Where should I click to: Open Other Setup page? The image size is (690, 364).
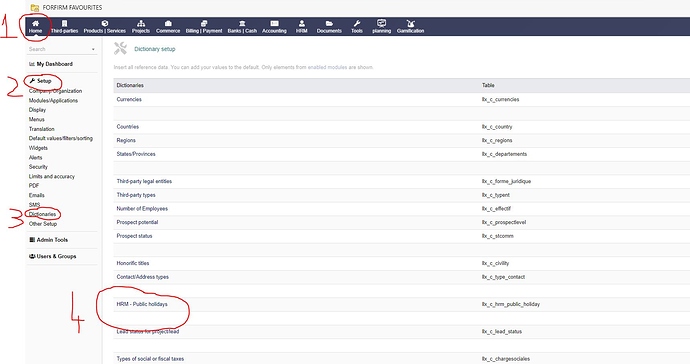coord(43,224)
